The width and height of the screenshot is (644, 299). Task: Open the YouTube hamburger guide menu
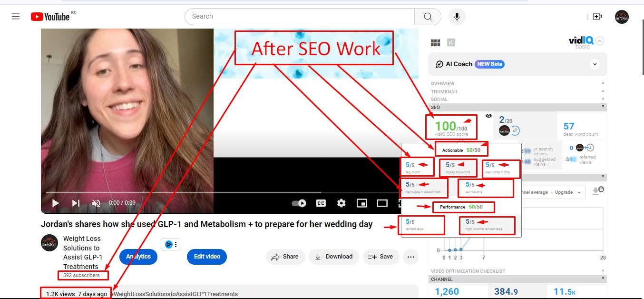point(16,17)
